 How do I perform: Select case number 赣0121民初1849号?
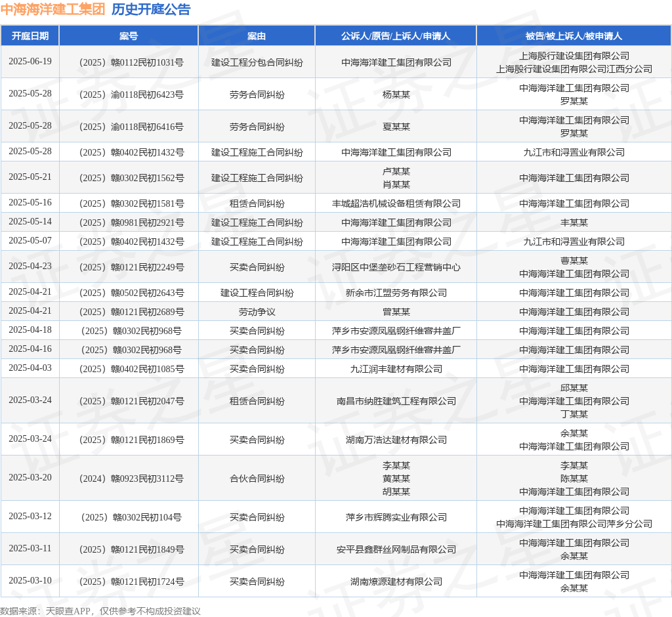click(x=131, y=549)
